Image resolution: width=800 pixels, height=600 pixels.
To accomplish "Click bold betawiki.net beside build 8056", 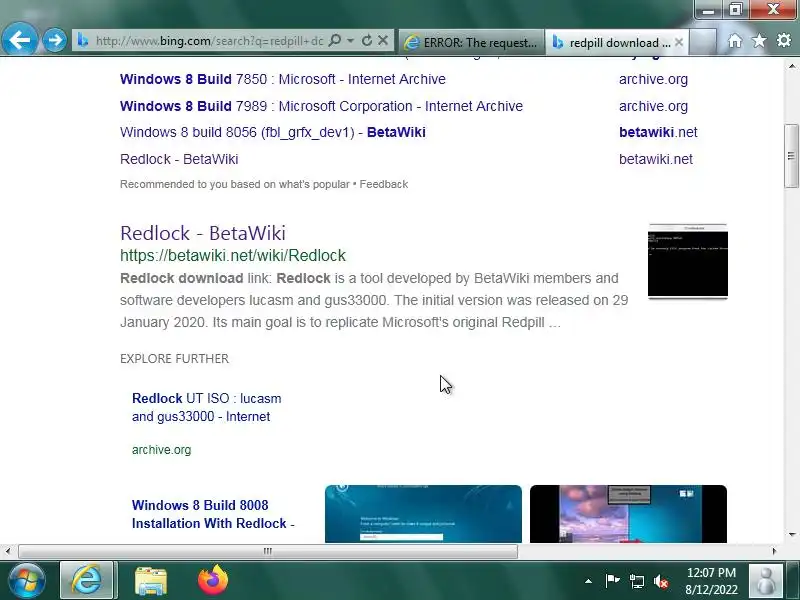I will pyautogui.click(x=658, y=132).
